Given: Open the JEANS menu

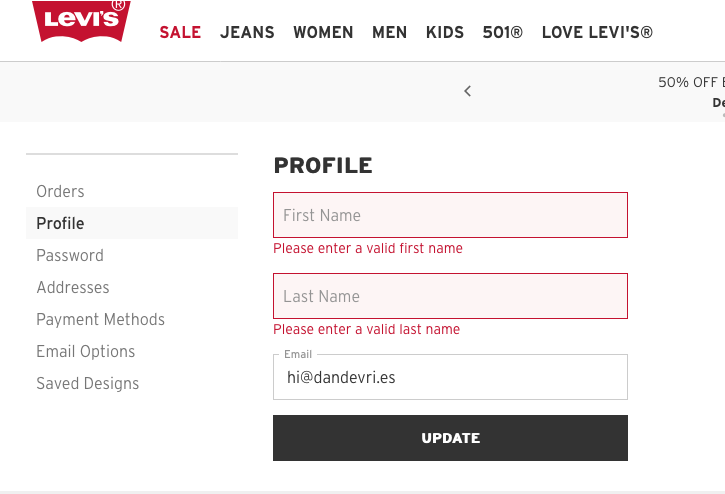Looking at the screenshot, I should 247,32.
